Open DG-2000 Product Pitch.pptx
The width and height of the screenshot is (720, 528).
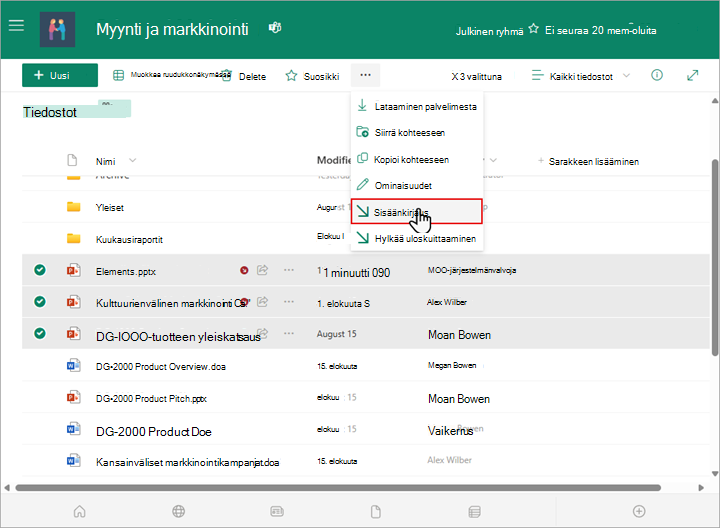151,399
